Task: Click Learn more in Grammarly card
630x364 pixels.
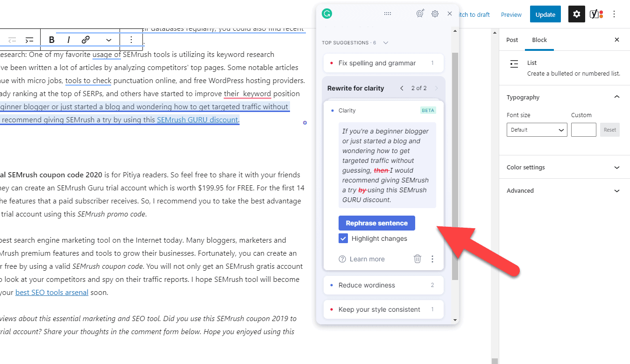Action: [362, 259]
